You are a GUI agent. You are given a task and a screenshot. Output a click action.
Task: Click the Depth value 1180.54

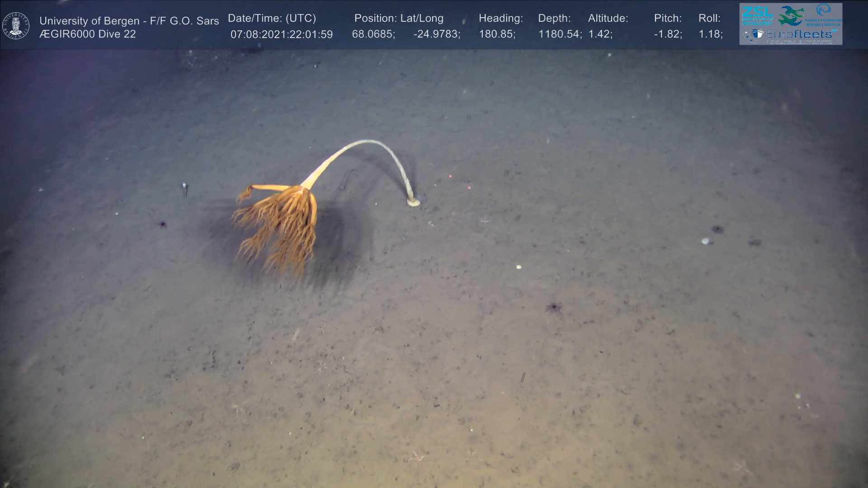click(559, 34)
